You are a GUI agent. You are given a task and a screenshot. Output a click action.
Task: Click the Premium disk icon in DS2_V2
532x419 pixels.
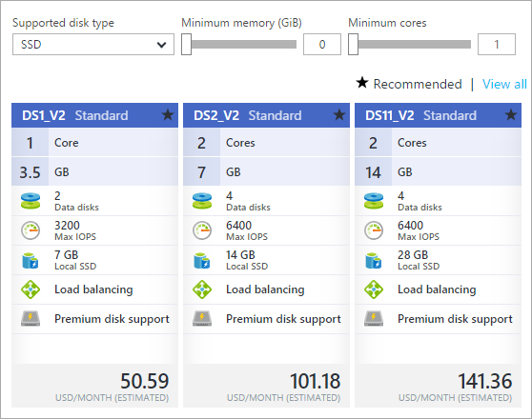tap(202, 319)
